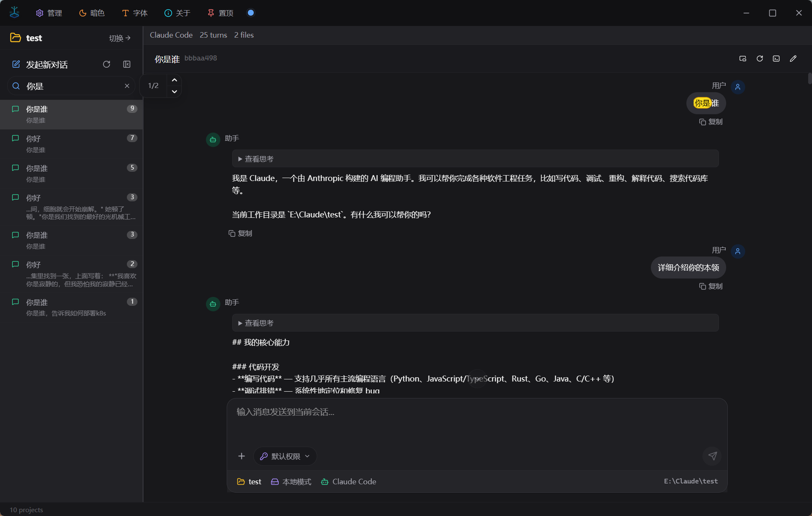812x516 pixels.
Task: Click test folder in input footer
Action: click(x=249, y=482)
